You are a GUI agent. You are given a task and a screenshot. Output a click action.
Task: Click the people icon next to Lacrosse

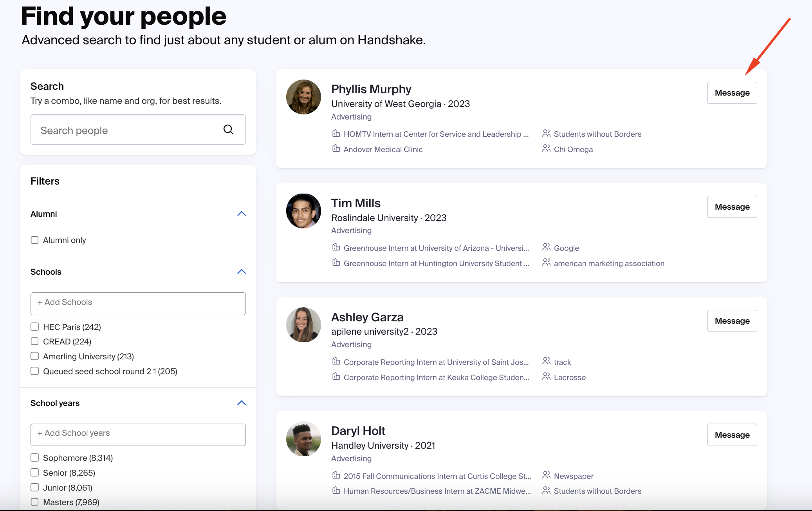546,377
